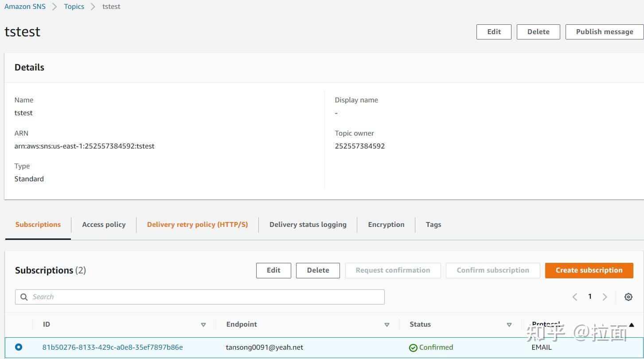This screenshot has height=359, width=644.
Task: Select the subscription row radio button
Action: tap(18, 347)
